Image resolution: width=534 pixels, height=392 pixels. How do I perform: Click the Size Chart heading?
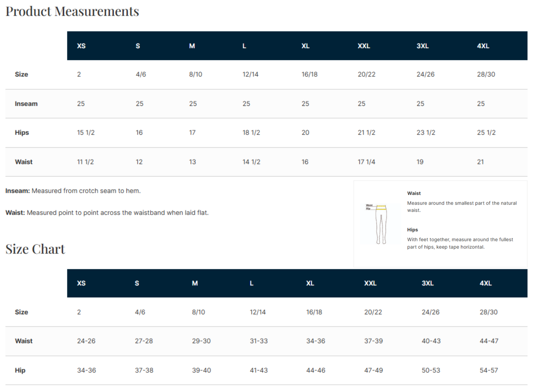tap(35, 249)
